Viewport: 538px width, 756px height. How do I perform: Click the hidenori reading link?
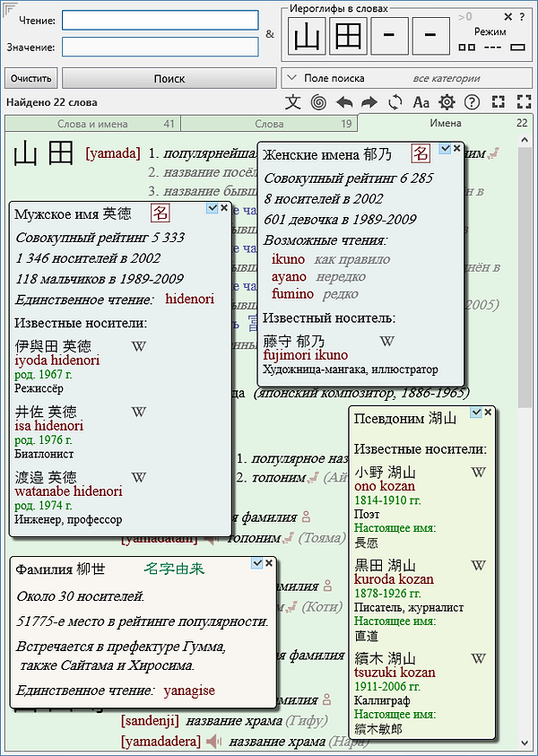click(x=190, y=299)
